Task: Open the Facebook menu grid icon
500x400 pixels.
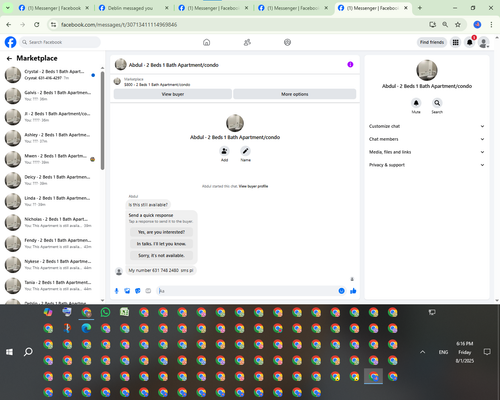Action: [455, 42]
